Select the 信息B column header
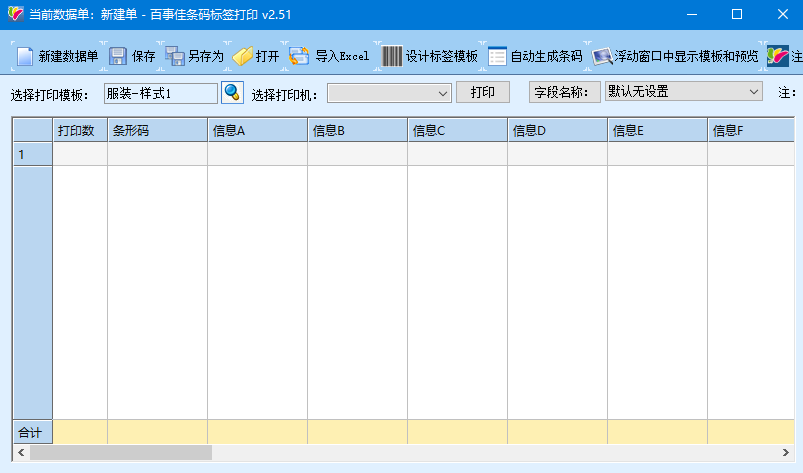This screenshot has width=803, height=473. [x=357, y=131]
